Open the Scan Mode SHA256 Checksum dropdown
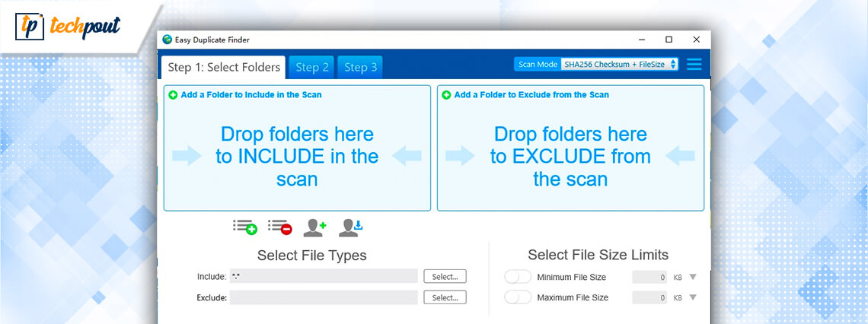The height and width of the screenshot is (324, 868). coord(619,65)
